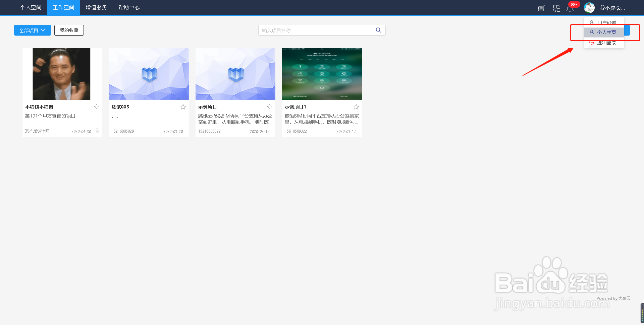Switch to the 个人空间 tab

coord(30,7)
